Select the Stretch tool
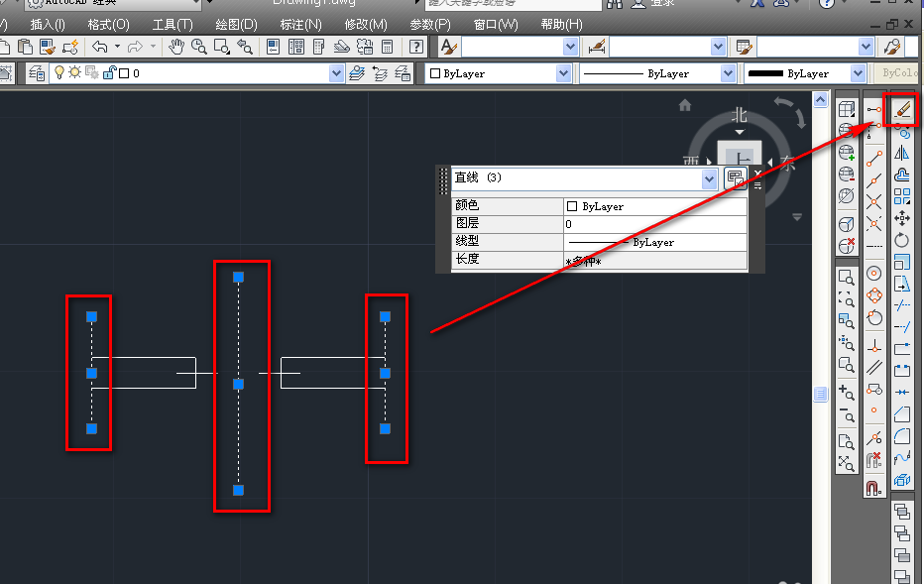 (902, 284)
